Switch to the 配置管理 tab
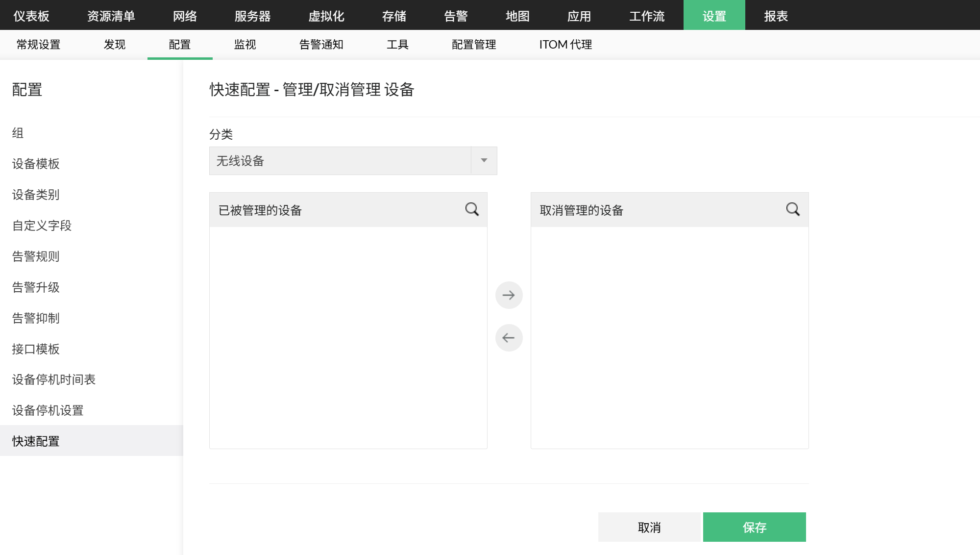Viewport: 980px width, 555px height. tap(474, 45)
